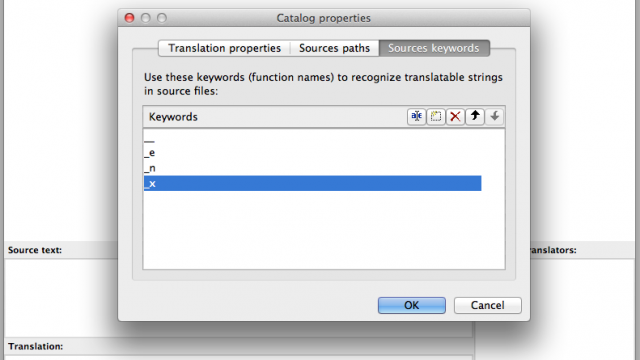
Task: Cancel the Catalog properties dialog
Action: (x=487, y=305)
